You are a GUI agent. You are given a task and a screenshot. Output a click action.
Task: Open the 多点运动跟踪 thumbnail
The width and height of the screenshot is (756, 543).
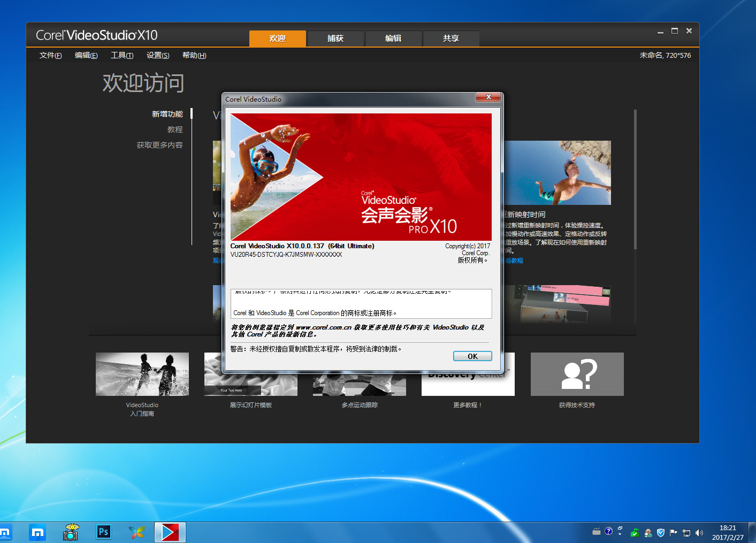360,384
